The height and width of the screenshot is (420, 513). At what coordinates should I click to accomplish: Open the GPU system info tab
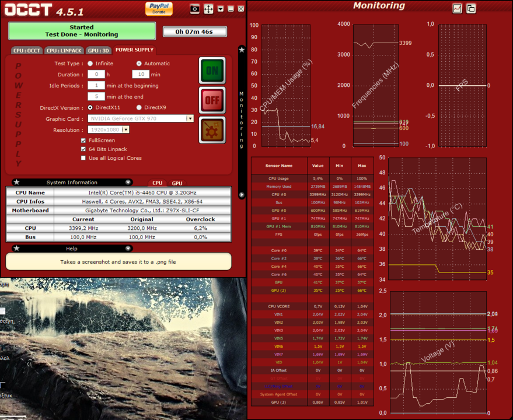coord(177,183)
